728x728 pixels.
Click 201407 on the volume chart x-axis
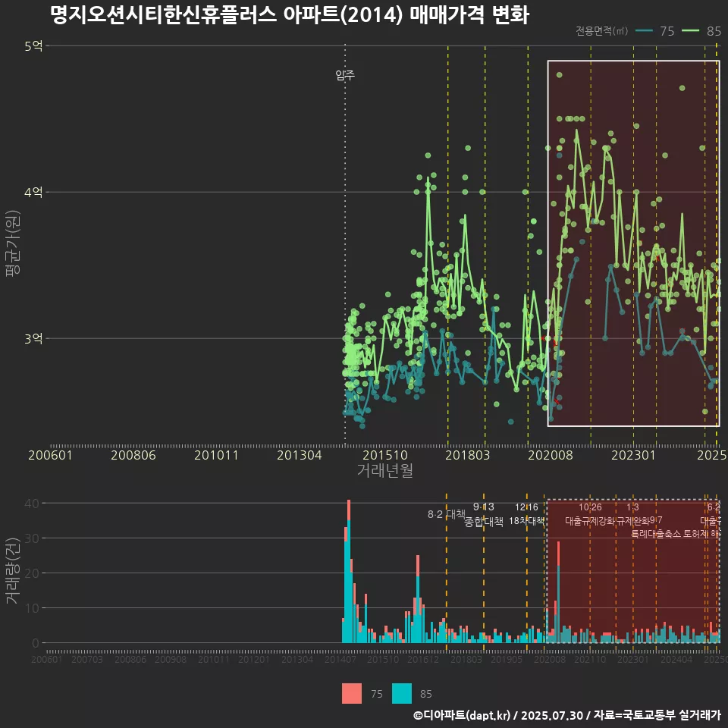pyautogui.click(x=340, y=659)
